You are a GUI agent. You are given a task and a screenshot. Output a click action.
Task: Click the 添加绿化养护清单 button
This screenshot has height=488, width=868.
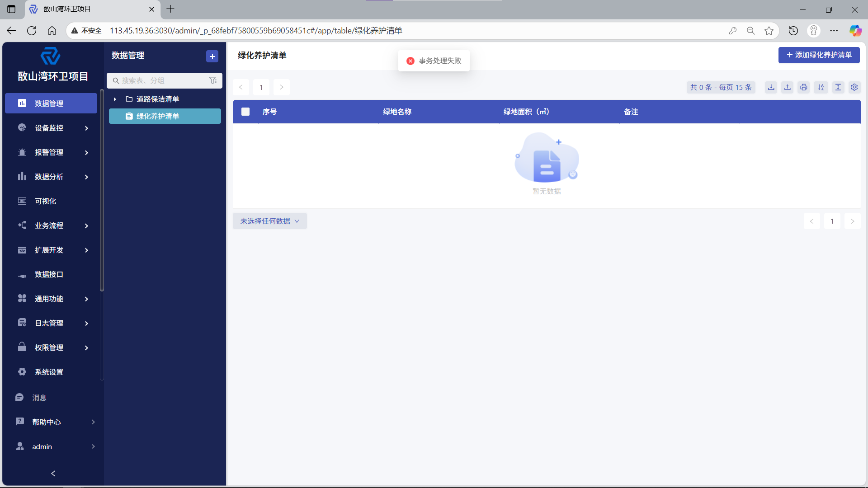click(x=819, y=55)
